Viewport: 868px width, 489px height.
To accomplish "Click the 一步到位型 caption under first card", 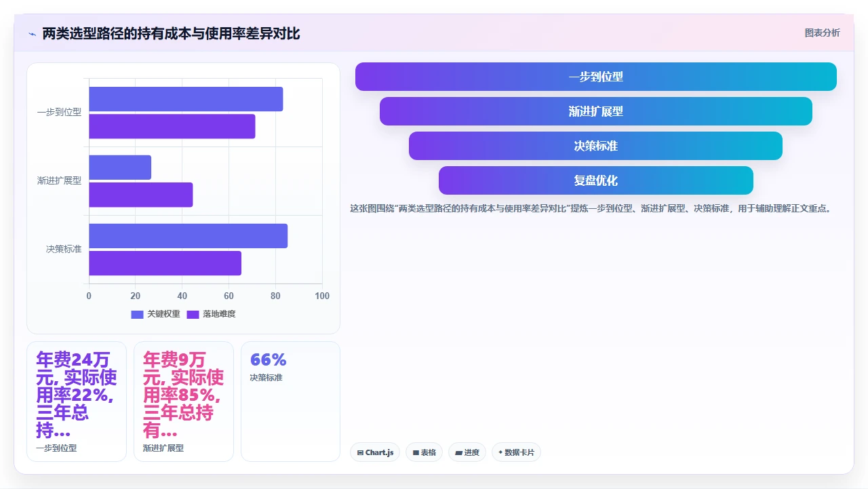I will [x=56, y=448].
